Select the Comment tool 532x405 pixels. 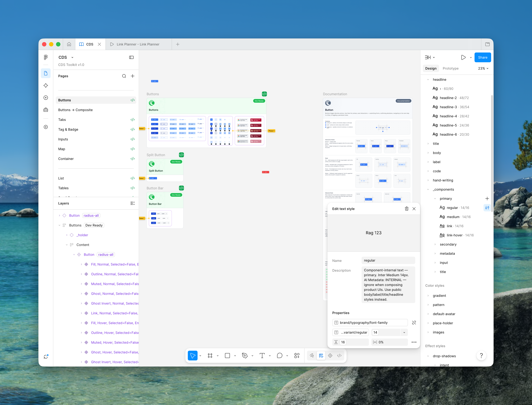point(280,356)
